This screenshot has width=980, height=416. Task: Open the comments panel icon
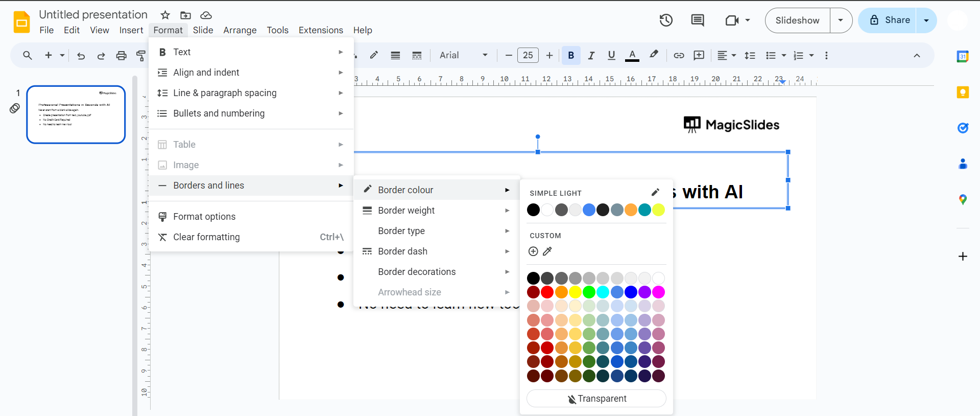coord(697,20)
